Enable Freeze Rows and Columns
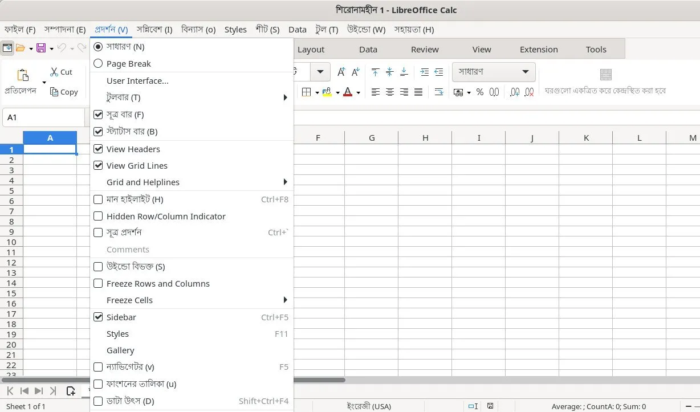Screen dimensions: 700x412 coord(98,283)
